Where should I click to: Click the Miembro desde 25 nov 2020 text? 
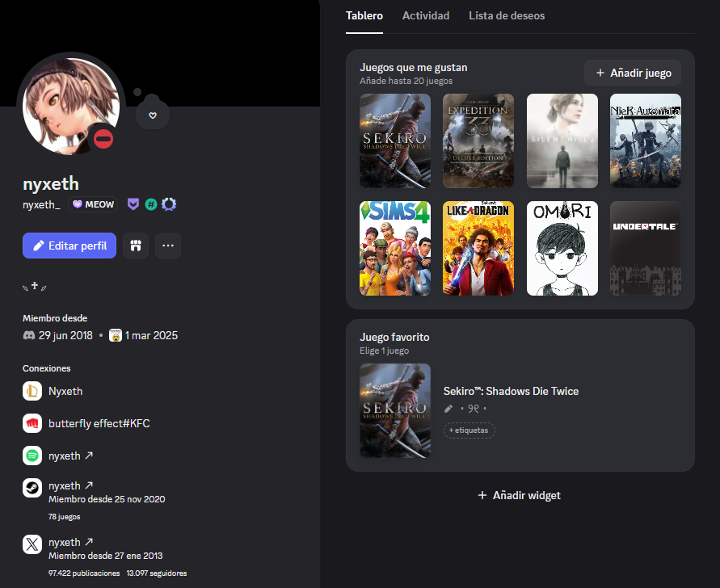click(x=107, y=499)
